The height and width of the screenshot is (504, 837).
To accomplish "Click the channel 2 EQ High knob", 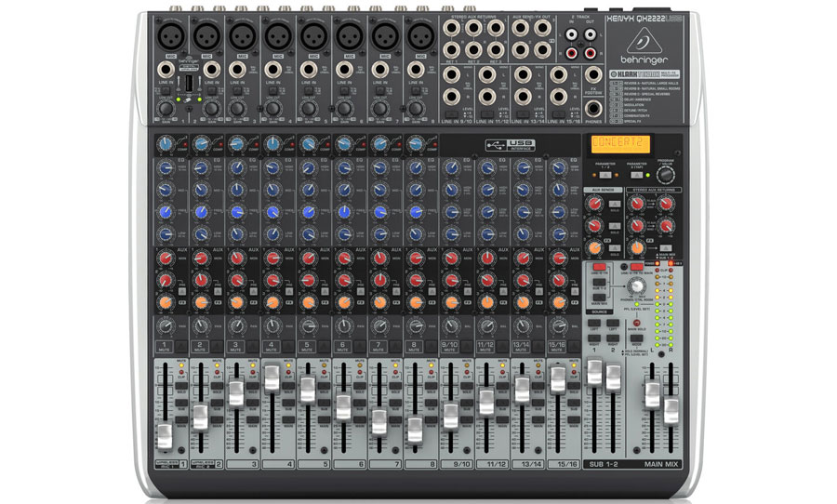I will [201, 168].
